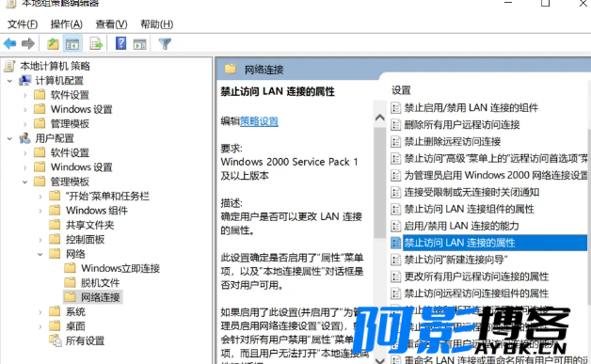591x364 pixels.
Task: Click the blue Back arrow toolbar icon
Action: pyautogui.click(x=9, y=43)
